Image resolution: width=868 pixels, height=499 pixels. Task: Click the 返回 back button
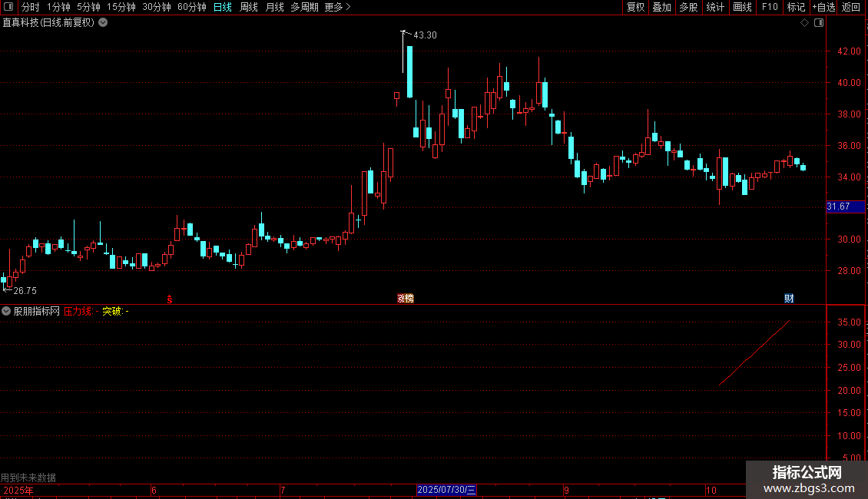pos(851,7)
